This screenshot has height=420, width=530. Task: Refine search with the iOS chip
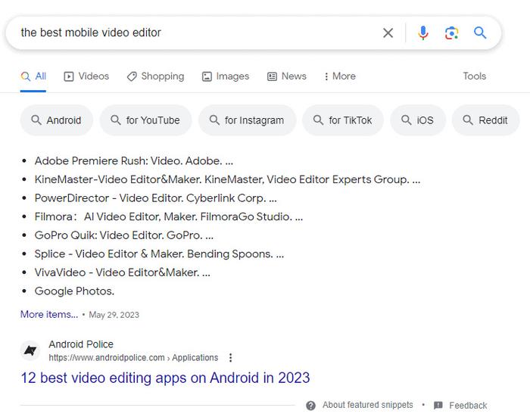pos(418,120)
